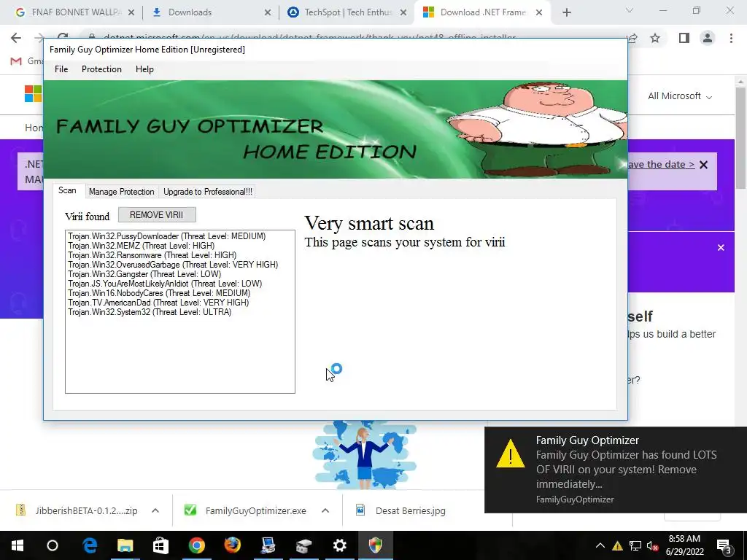The width and height of the screenshot is (747, 560).
Task: Open File Explorer from taskbar
Action: tap(125, 545)
